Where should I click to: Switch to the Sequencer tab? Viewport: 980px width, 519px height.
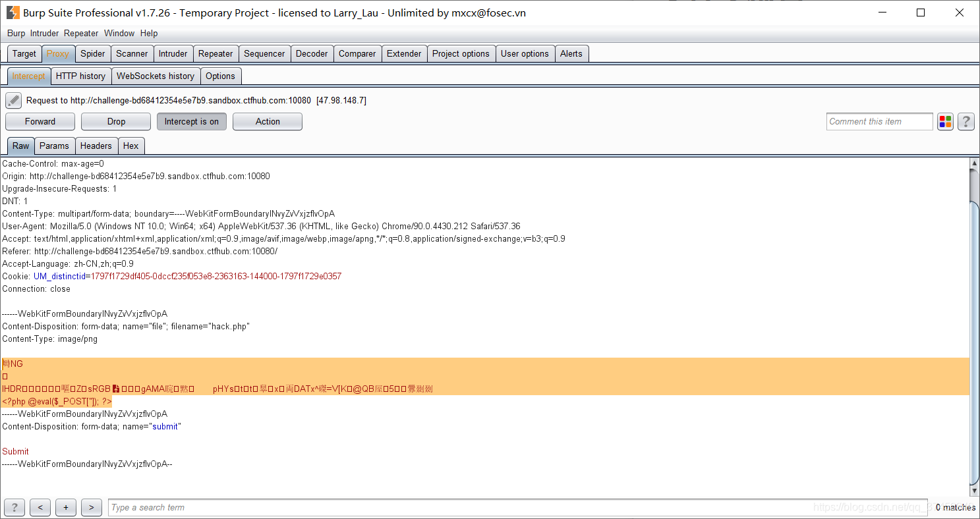click(x=264, y=53)
